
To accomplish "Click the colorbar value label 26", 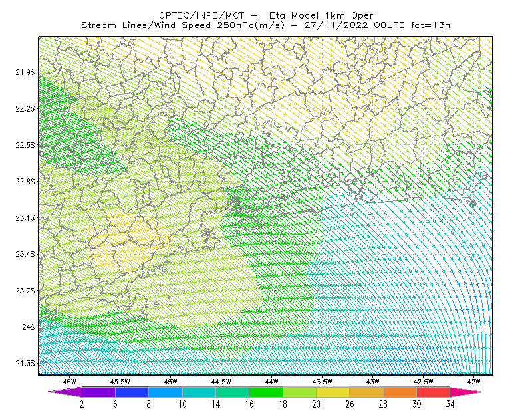I will [350, 404].
